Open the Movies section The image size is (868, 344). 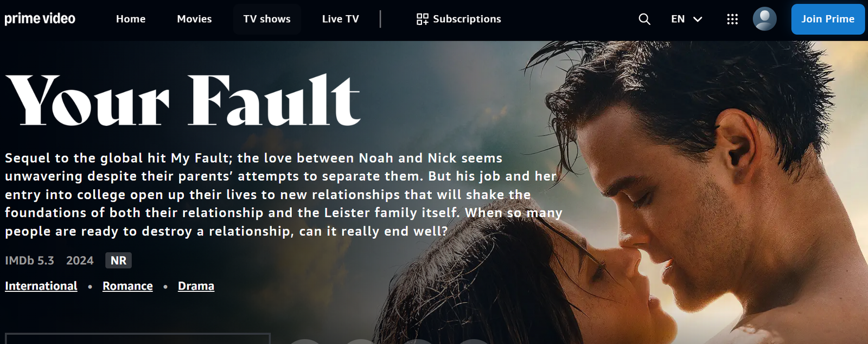(194, 19)
